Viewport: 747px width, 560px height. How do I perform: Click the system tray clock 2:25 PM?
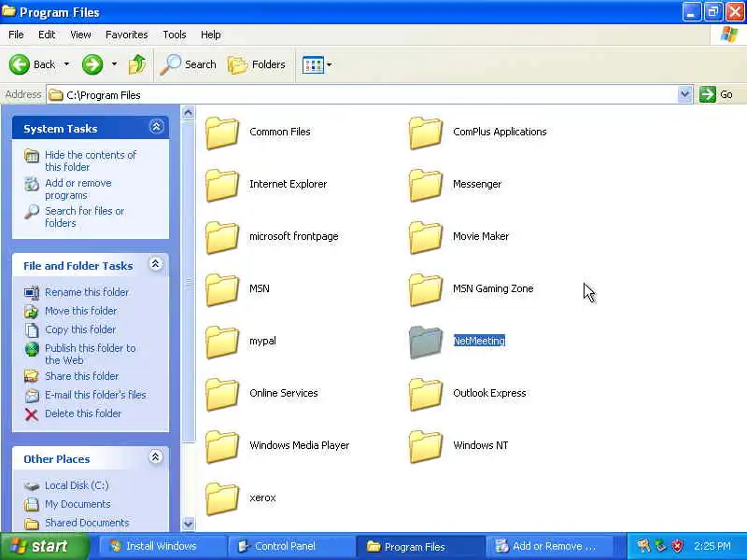pyautogui.click(x=712, y=546)
